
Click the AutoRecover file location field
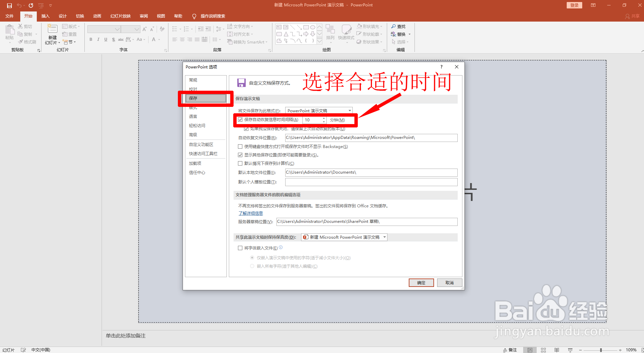[x=371, y=138]
